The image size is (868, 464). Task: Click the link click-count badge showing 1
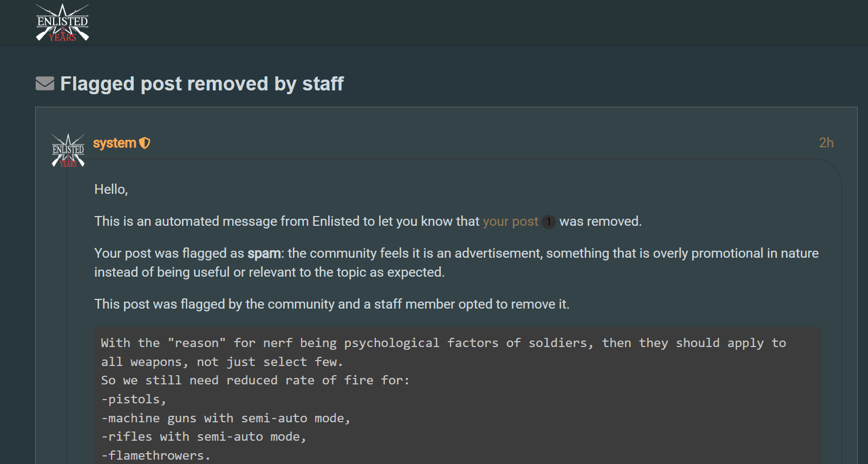click(549, 222)
